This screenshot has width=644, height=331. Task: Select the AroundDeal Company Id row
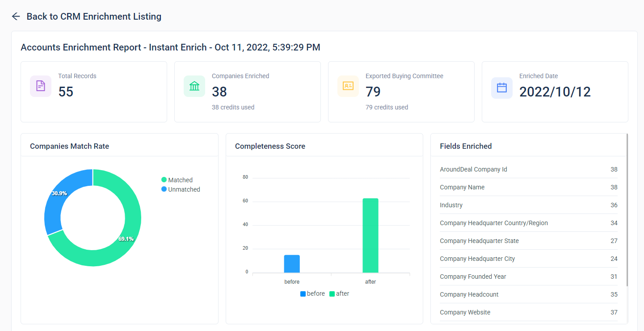click(528, 169)
